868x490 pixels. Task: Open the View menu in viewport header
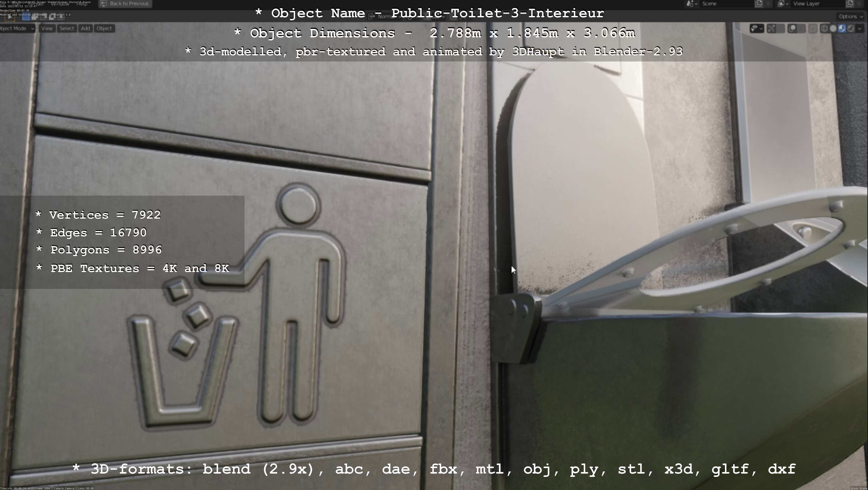point(47,28)
